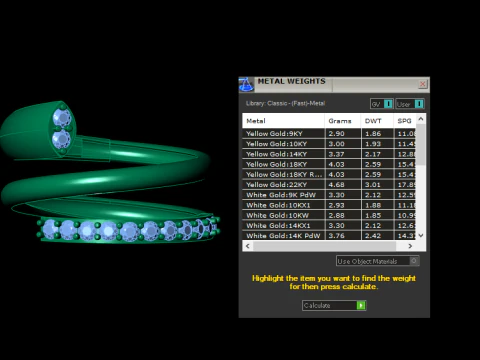This screenshot has height=360, width=480.
Task: Select the White Gold:10KX1 row
Action: (329, 205)
